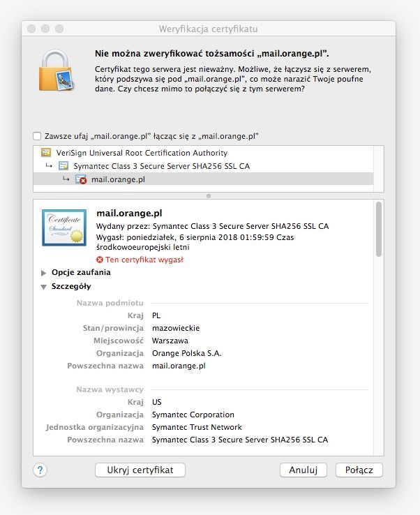Image resolution: width=420 pixels, height=515 pixels.
Task: Click the certificate details vertical scrollbar
Action: 379,230
